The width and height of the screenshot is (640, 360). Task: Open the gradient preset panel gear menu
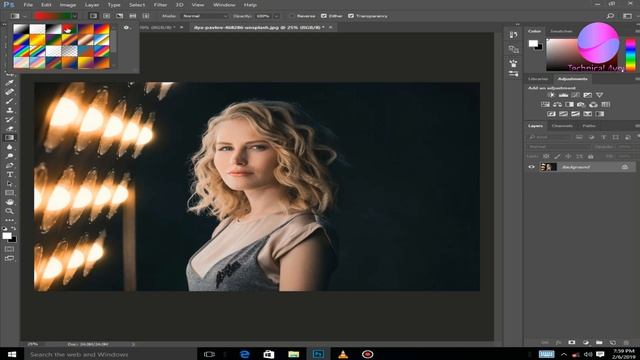click(127, 28)
